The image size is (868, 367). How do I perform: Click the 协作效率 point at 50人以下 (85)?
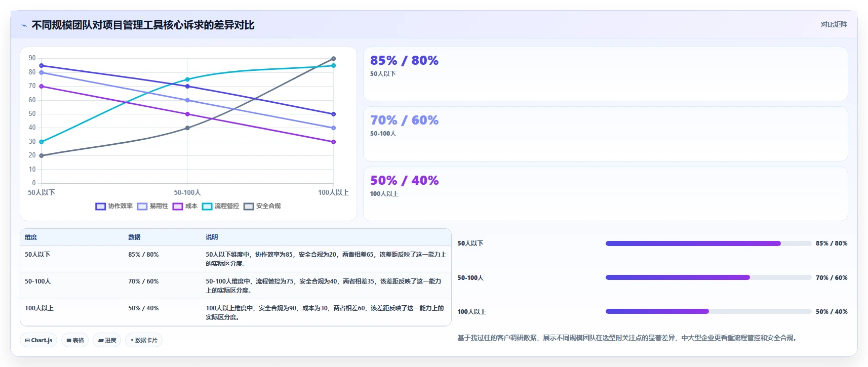pos(42,66)
